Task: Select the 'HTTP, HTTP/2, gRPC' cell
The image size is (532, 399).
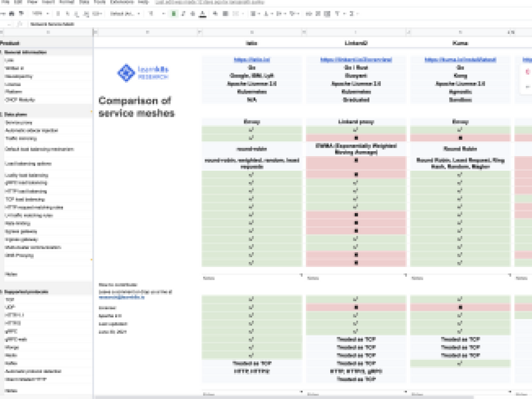Action: pos(356,371)
